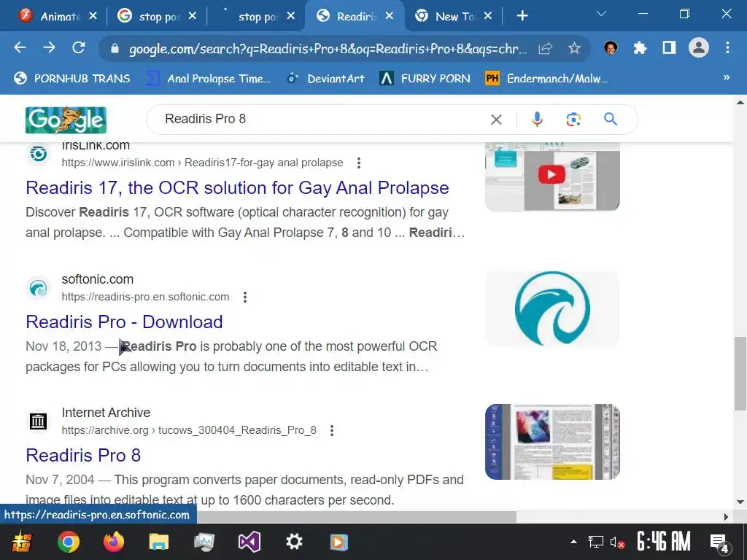
Task: Open the tab search dropdown chevron
Action: 601,14
